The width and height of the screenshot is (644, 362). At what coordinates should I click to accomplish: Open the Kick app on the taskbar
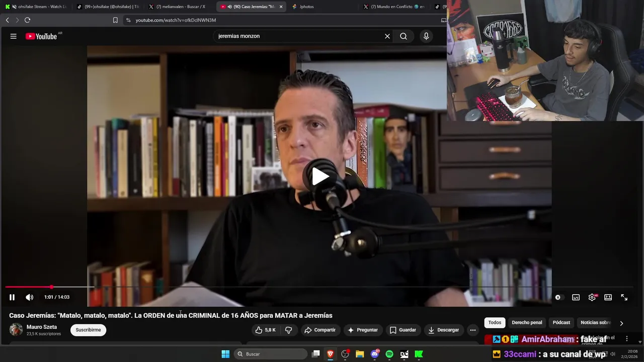click(x=419, y=354)
